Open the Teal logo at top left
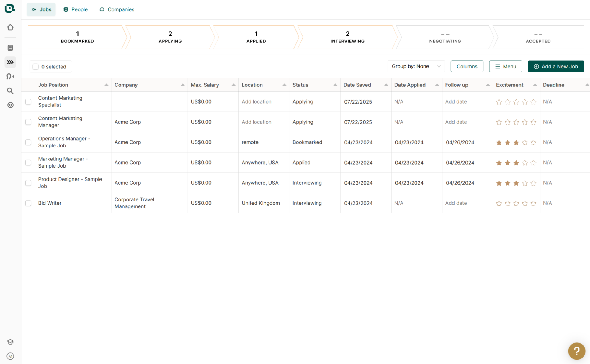This screenshot has width=590, height=364. (10, 9)
